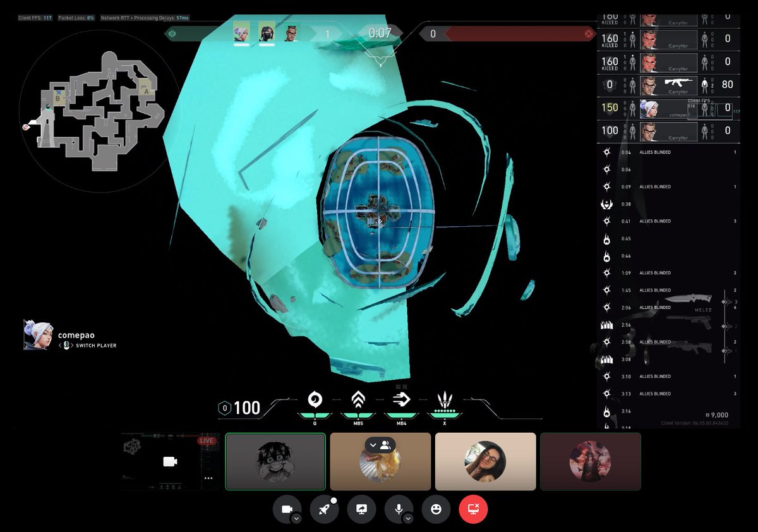
Task: Select the scoreboard row showing 100
Action: (x=667, y=131)
